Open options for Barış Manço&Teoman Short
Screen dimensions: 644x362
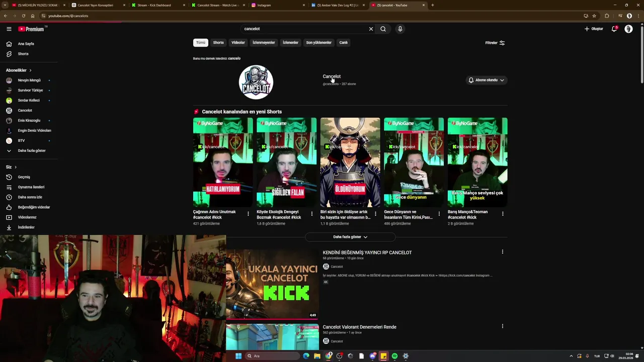click(503, 214)
